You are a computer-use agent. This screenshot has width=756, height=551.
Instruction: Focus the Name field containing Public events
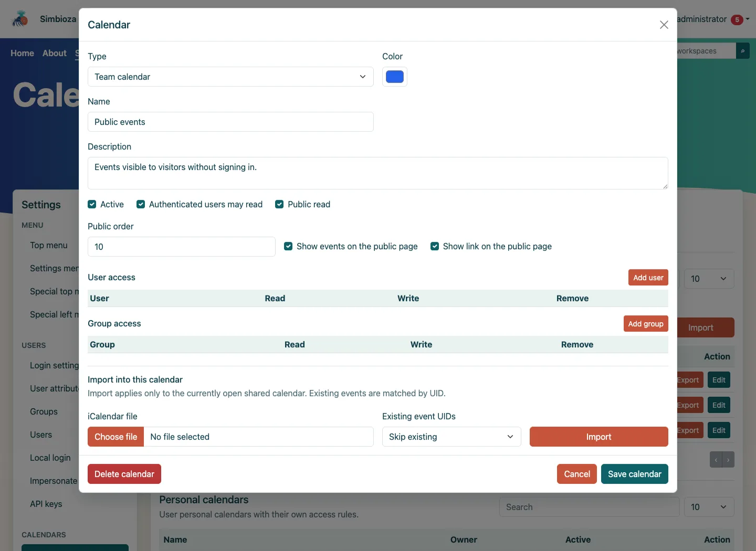230,122
